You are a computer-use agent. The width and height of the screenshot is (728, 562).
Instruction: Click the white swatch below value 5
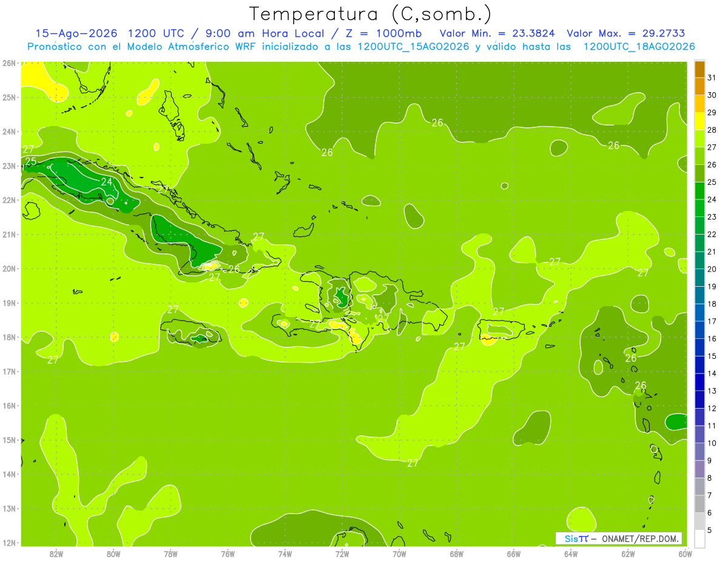coord(700,538)
